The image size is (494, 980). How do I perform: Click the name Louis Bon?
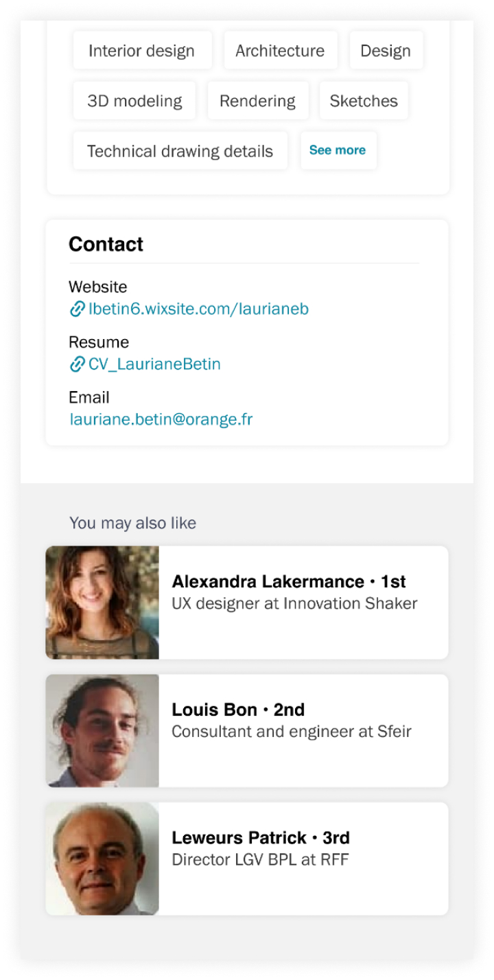click(215, 710)
